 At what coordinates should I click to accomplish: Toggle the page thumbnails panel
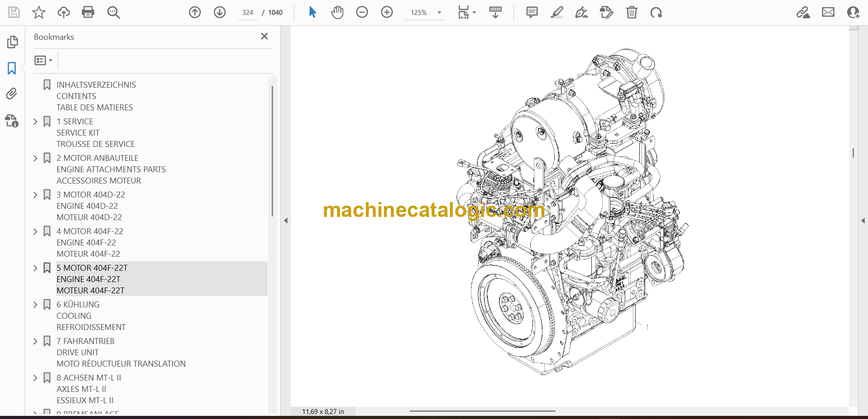[12, 42]
